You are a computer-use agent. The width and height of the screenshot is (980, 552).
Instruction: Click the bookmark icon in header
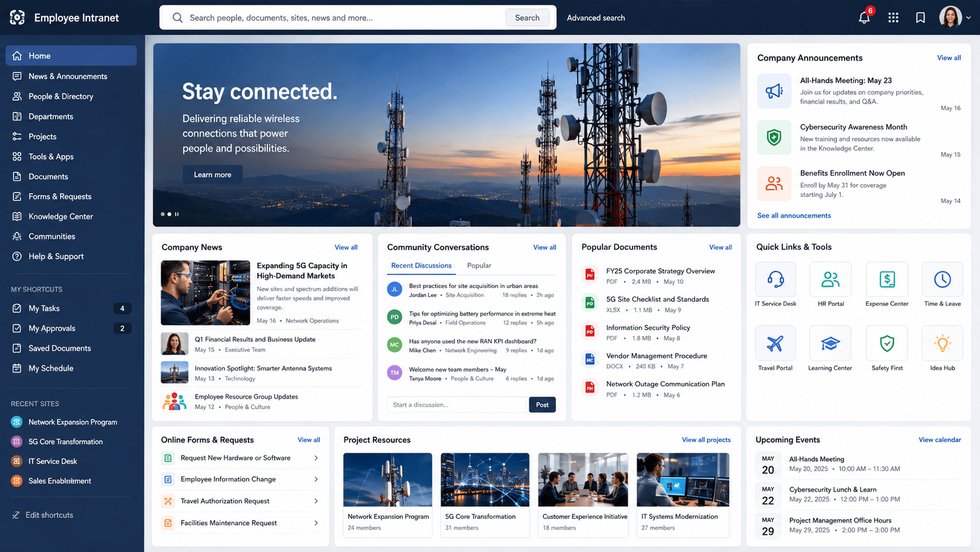(920, 18)
